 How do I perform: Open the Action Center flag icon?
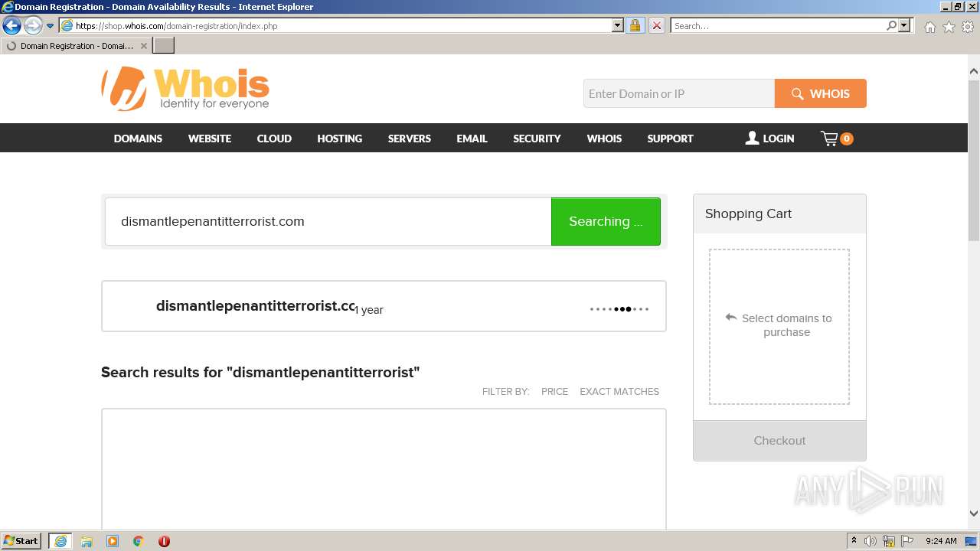[907, 541]
